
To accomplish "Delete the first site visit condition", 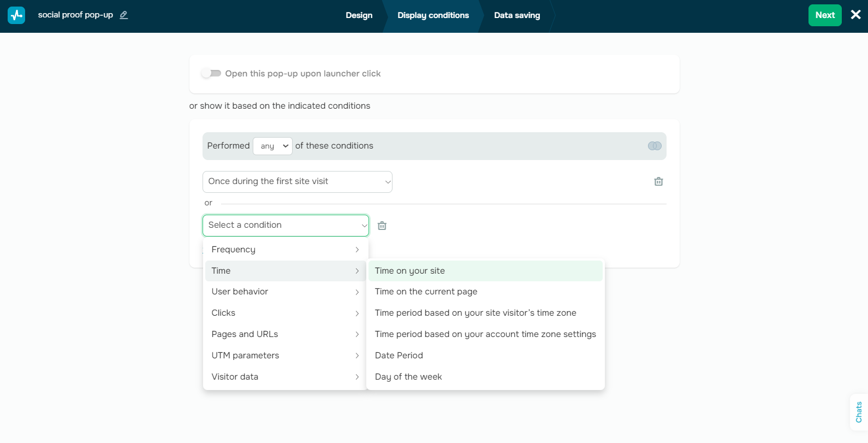I will 658,181.
